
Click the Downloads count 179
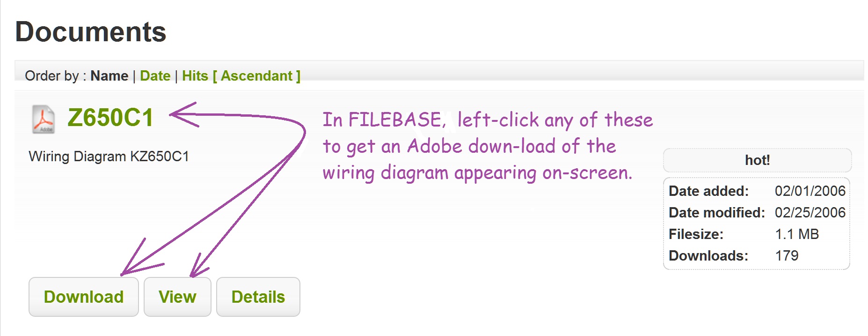tap(787, 255)
